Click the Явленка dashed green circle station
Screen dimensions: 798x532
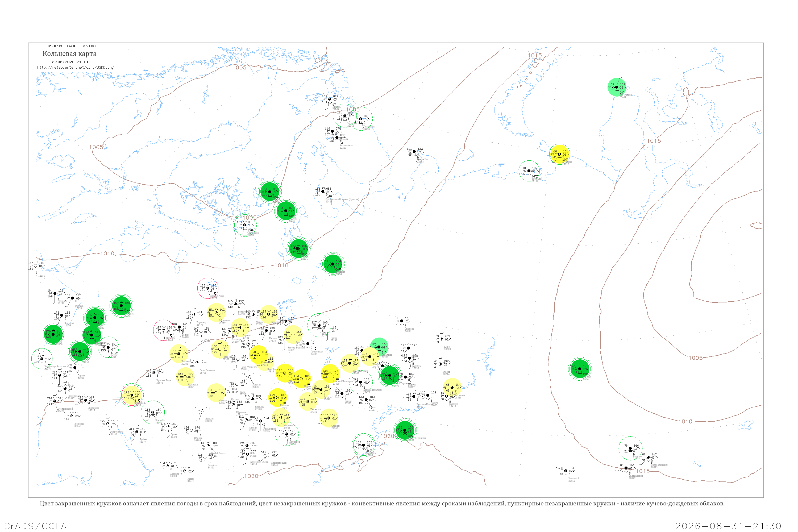[630, 448]
